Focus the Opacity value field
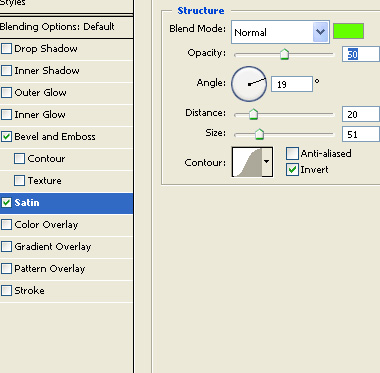This screenshot has height=373, width=380. [x=361, y=54]
